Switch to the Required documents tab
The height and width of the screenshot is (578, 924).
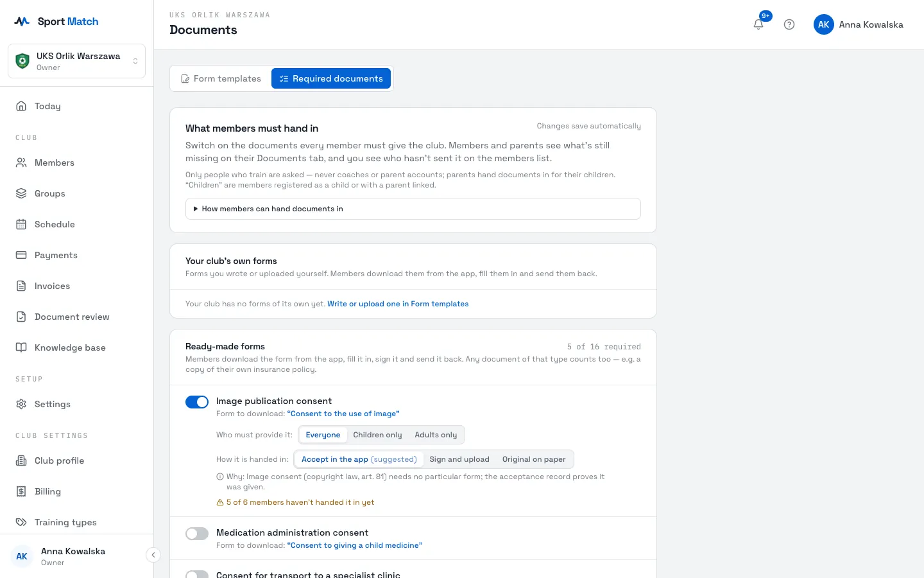(x=331, y=78)
